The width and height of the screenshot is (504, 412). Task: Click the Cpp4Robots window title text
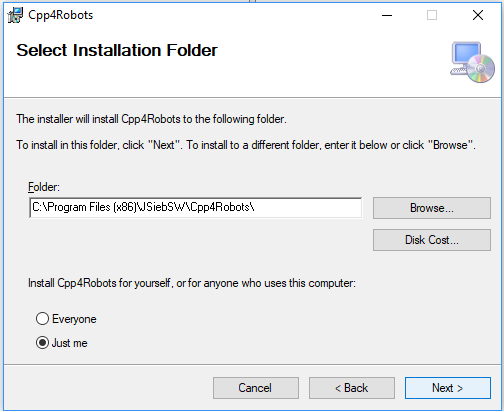tap(60, 15)
